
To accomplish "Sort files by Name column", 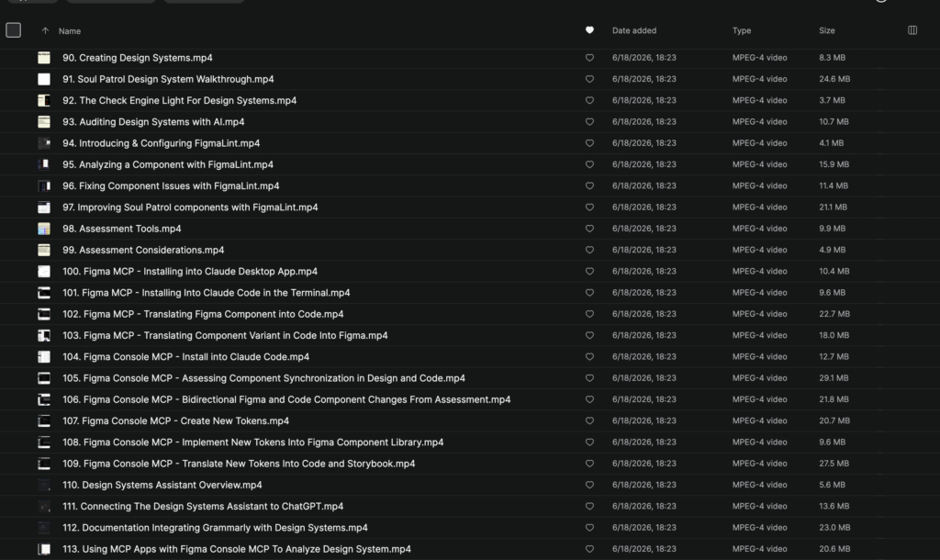I will [x=70, y=30].
